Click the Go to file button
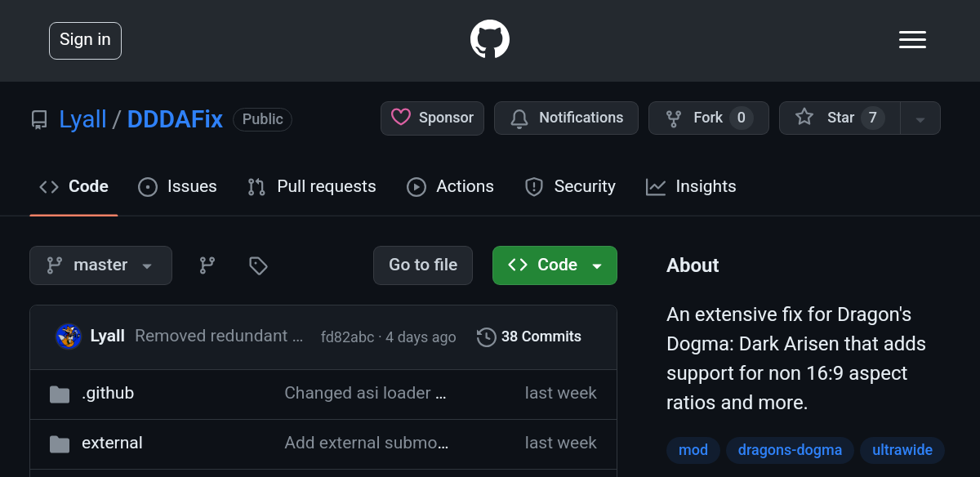The height and width of the screenshot is (477, 980). [x=423, y=265]
